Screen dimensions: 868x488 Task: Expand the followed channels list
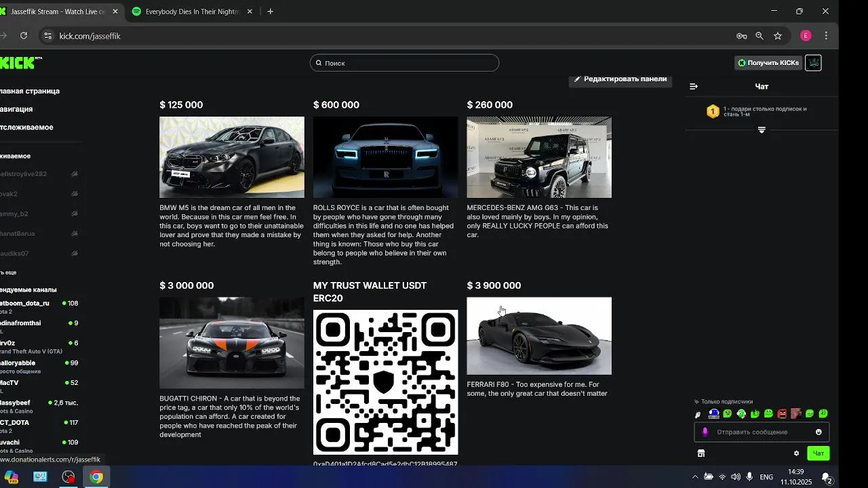[x=8, y=272]
